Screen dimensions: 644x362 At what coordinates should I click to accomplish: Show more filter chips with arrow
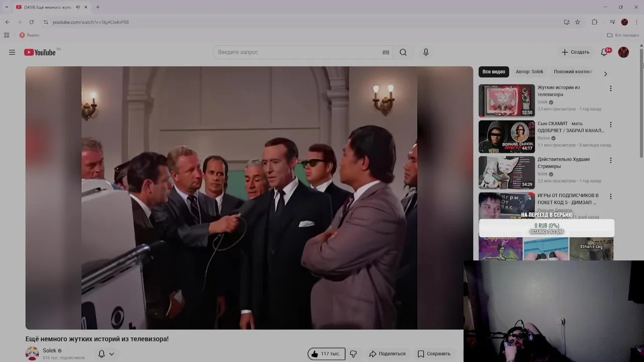pyautogui.click(x=605, y=74)
